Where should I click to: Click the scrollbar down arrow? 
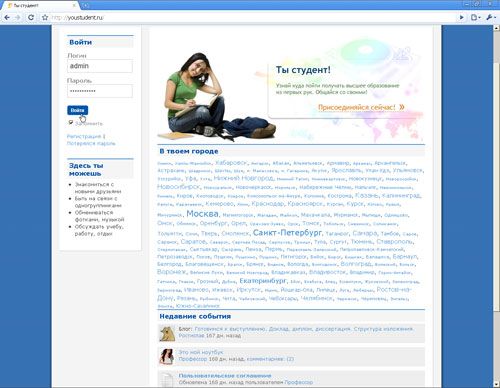point(496,383)
